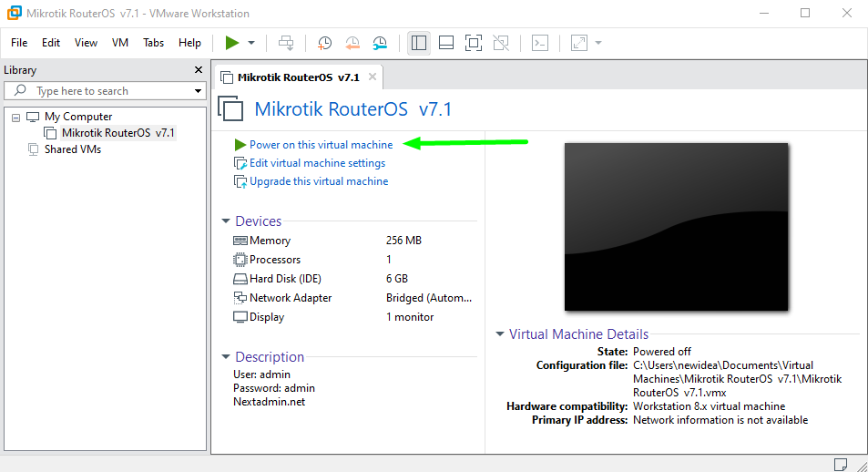Click Edit virtual machine settings
868x472 pixels.
pos(317,163)
